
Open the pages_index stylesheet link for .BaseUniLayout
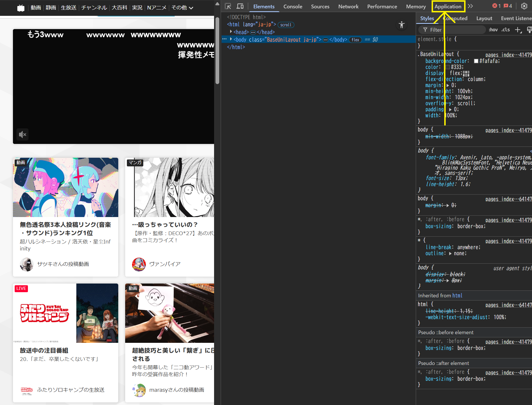508,55
